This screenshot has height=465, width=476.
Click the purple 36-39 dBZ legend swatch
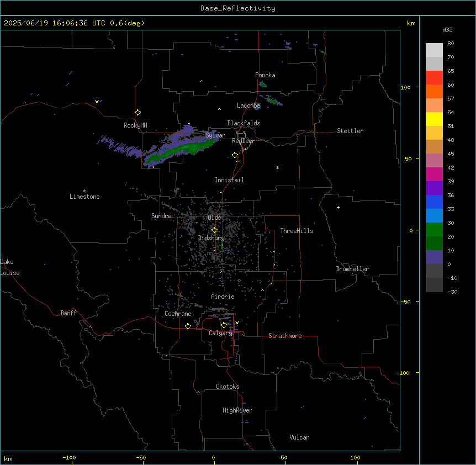click(x=434, y=188)
